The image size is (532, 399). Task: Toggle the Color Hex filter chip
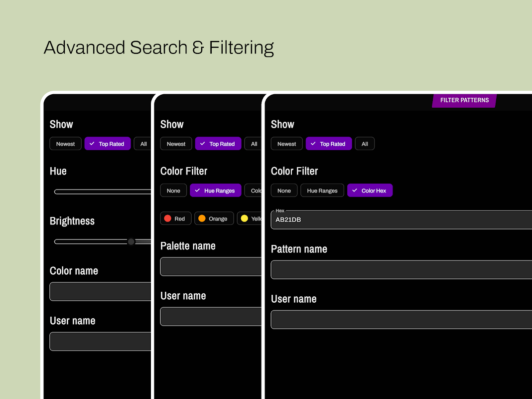tap(370, 191)
